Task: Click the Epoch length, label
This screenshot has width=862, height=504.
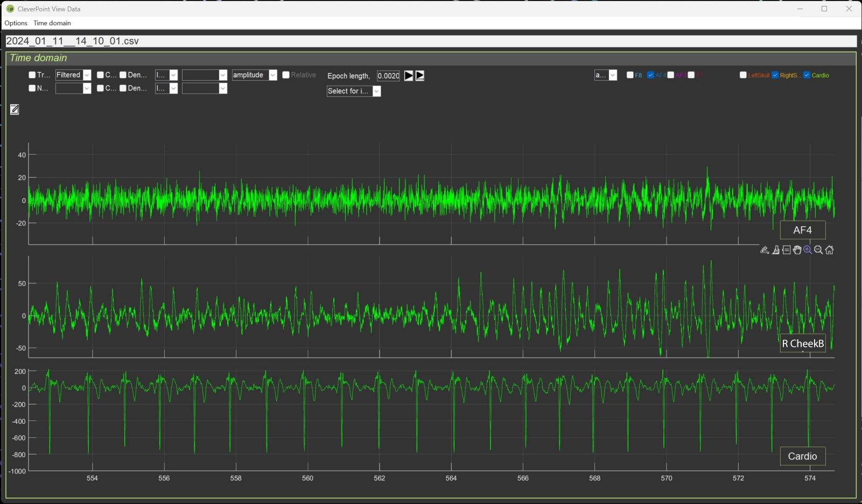Action: coord(349,76)
